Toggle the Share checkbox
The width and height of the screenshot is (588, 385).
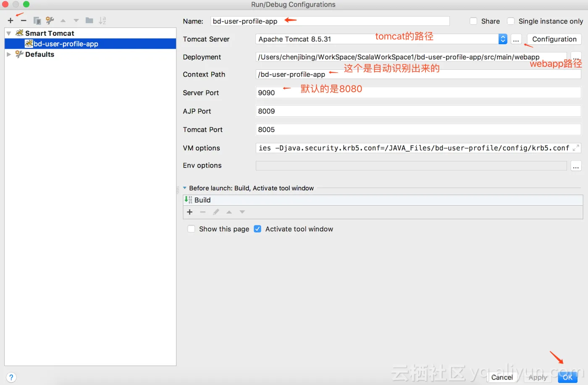(x=473, y=21)
